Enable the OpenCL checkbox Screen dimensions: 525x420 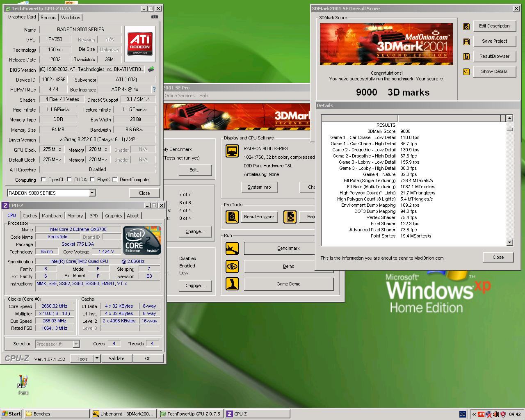point(43,179)
